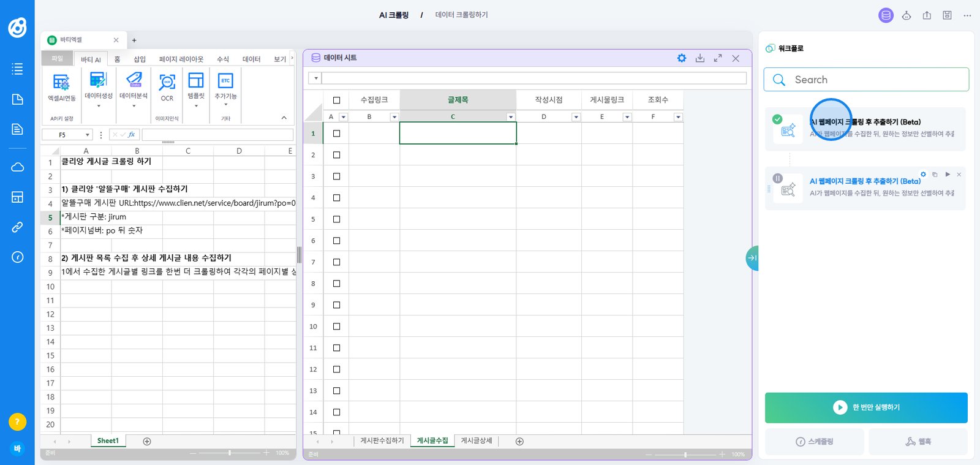This screenshot has height=465, width=980.
Task: Open the robot assistant icon in the top bar
Action: (907, 15)
